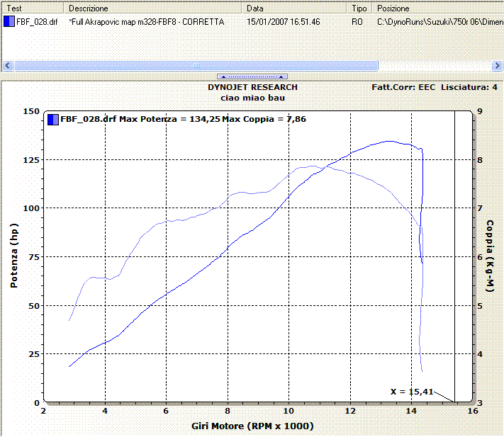This screenshot has width=504, height=437.
Task: Sort by the Tipo column header
Action: click(360, 8)
